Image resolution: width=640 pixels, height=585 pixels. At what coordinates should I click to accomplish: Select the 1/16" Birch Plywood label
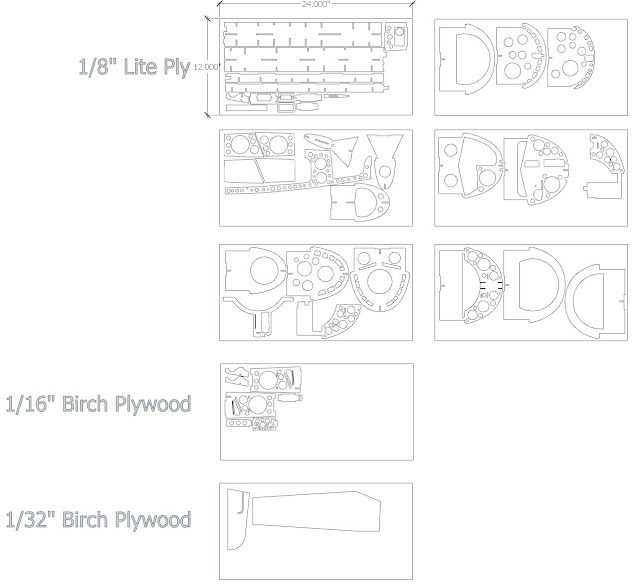pos(98,404)
